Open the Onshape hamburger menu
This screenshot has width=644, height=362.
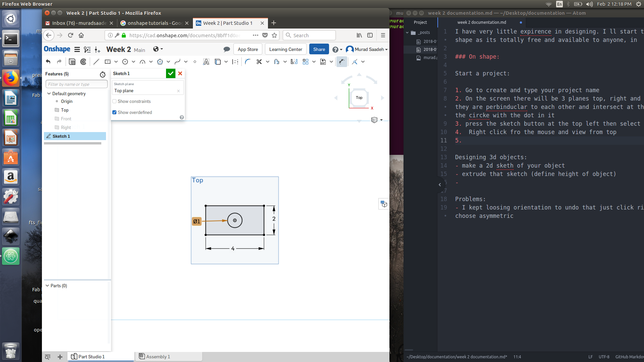[77, 49]
